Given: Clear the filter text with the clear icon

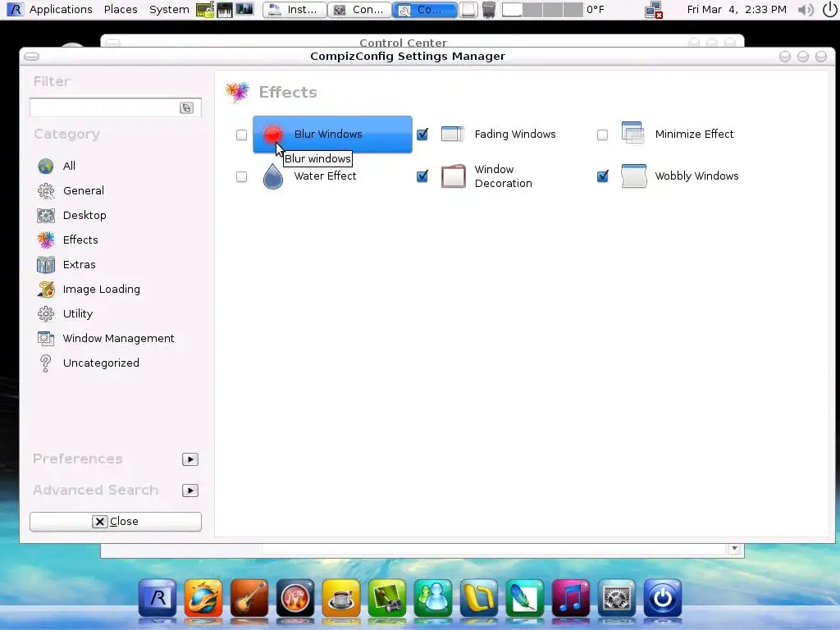Looking at the screenshot, I should [x=186, y=107].
